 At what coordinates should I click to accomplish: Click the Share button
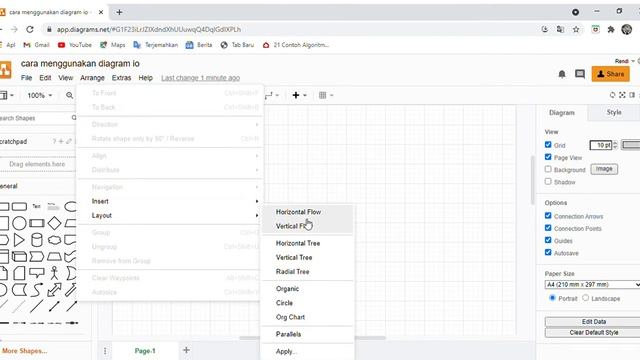(611, 74)
